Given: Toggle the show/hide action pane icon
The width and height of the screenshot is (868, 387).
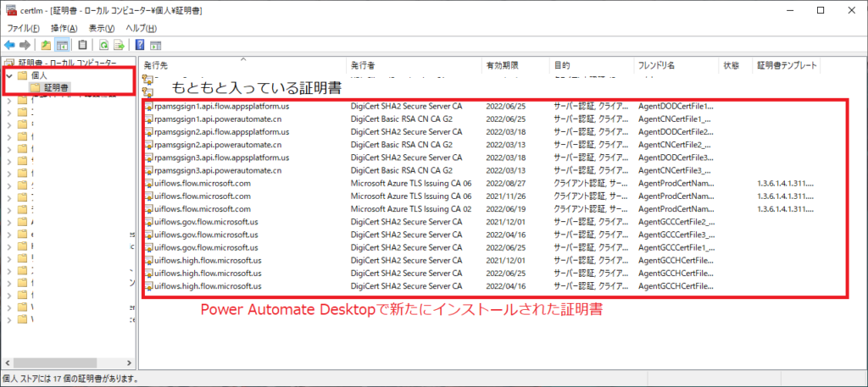Looking at the screenshot, I should click(156, 46).
